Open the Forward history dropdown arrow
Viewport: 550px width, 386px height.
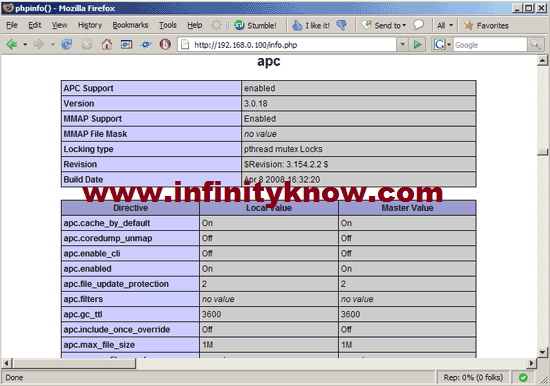coord(53,45)
